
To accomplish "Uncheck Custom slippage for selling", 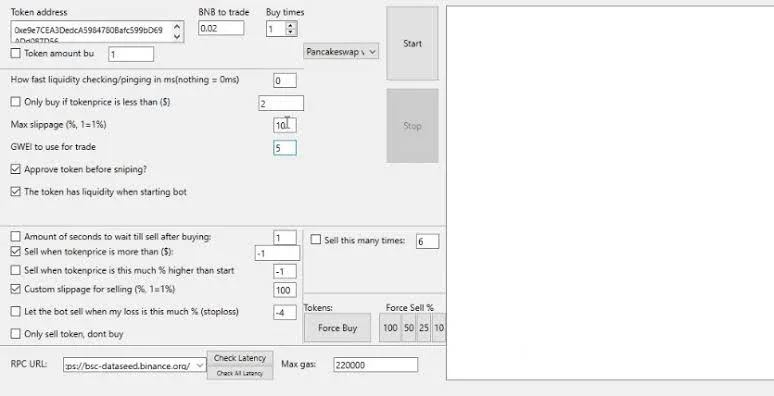I will 16,289.
